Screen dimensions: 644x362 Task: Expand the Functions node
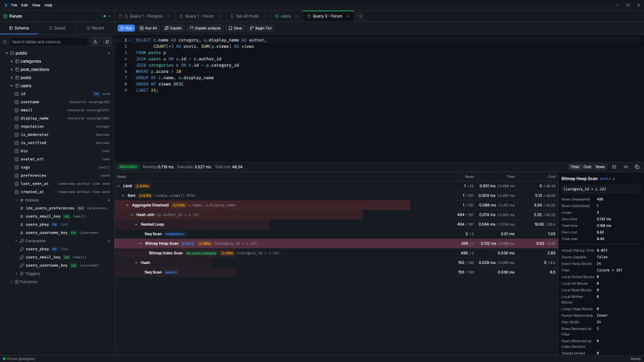click(x=11, y=282)
